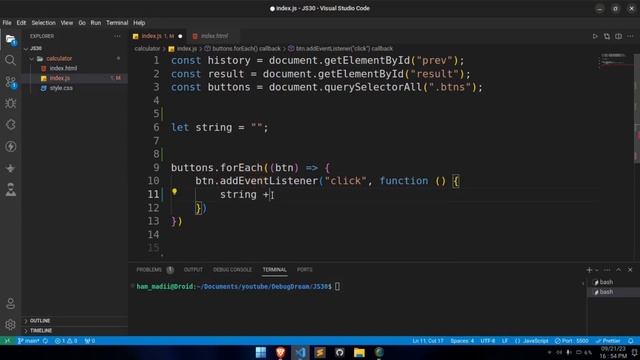Switch to the PORTS panel tab

point(304,270)
